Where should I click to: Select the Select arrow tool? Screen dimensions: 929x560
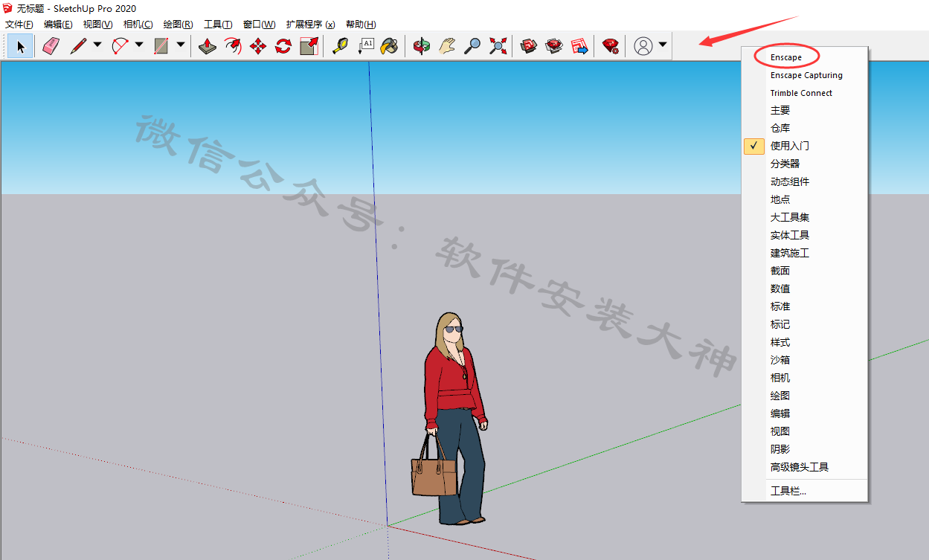pyautogui.click(x=21, y=46)
